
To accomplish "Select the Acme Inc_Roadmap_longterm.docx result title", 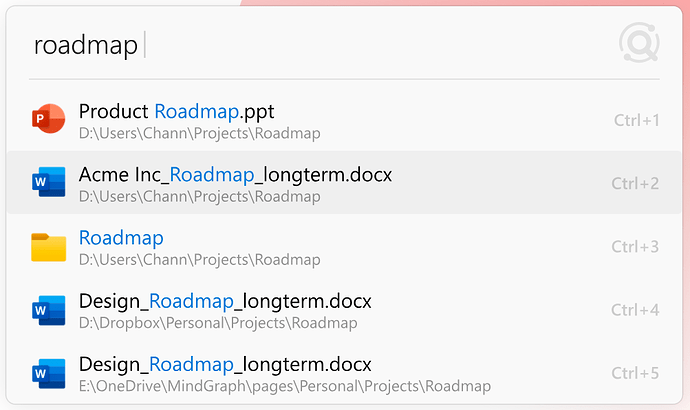I will coord(235,175).
